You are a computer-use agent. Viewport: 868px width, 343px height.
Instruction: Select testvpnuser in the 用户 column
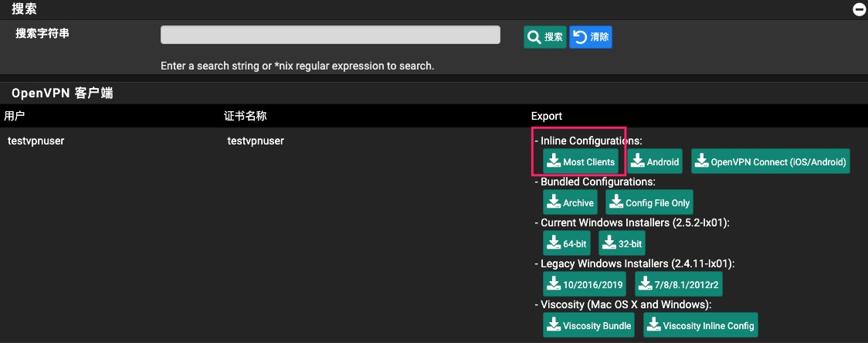(36, 141)
